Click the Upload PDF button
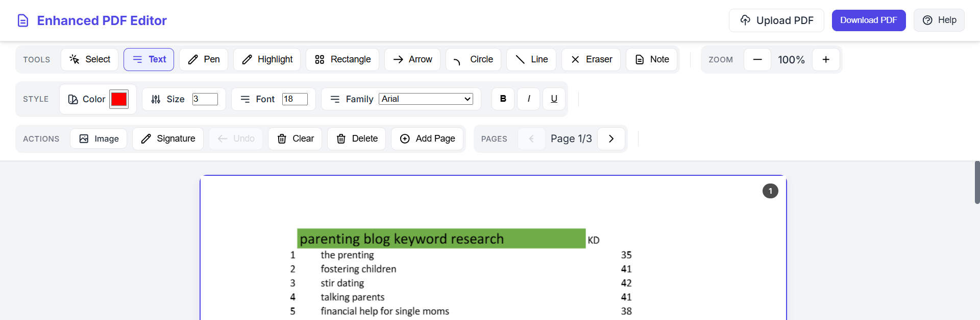Screen dimensions: 980x320 (776, 20)
